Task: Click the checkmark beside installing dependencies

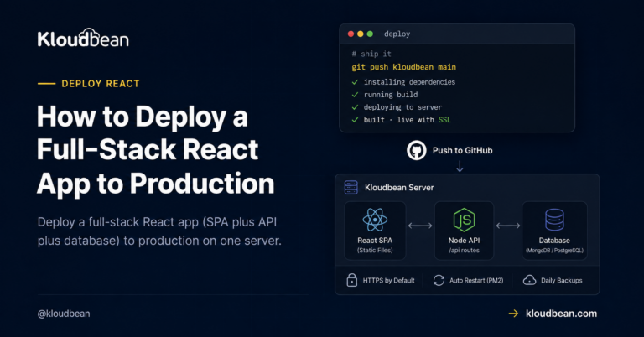Action: click(x=355, y=82)
